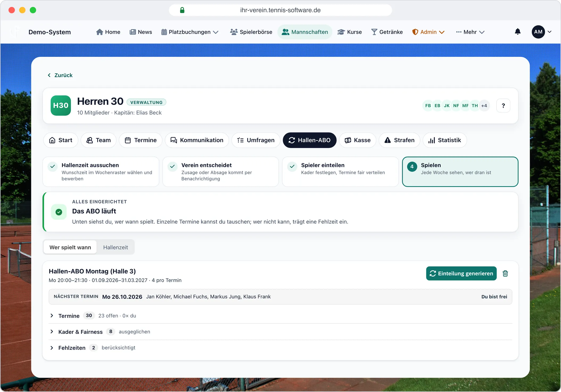Viewport: 561px width, 392px height.
Task: Expand the Termine section
Action: (280, 316)
